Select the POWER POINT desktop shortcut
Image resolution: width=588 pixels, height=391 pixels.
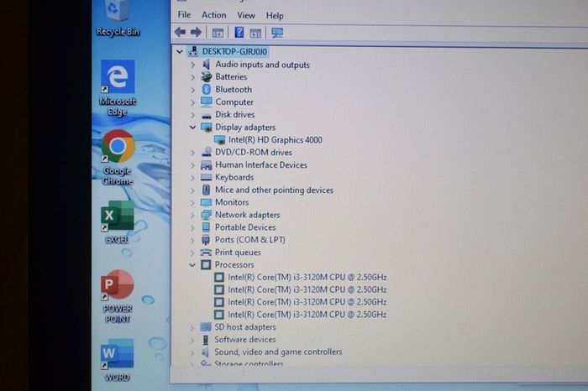pyautogui.click(x=117, y=296)
